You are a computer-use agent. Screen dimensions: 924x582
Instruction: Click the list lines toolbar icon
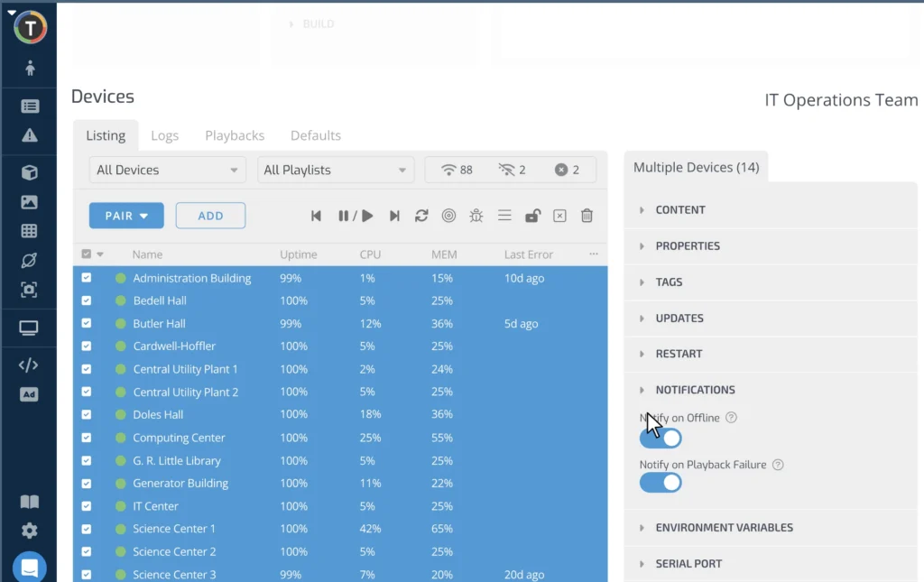504,216
